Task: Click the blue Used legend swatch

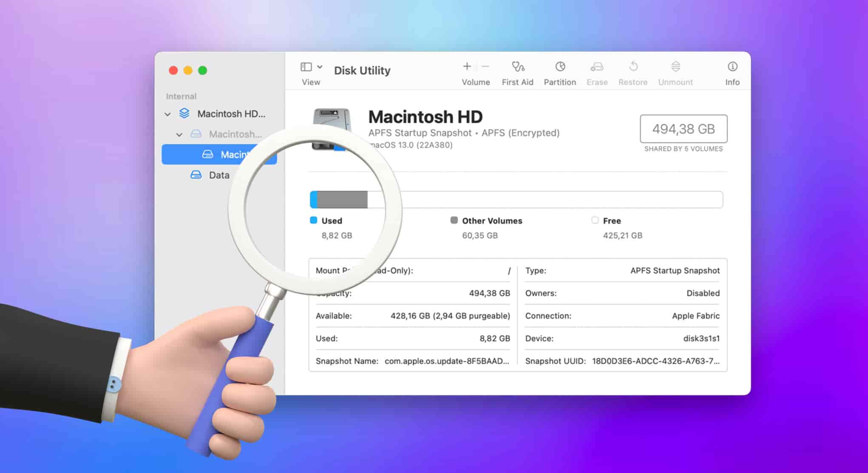Action: 314,220
